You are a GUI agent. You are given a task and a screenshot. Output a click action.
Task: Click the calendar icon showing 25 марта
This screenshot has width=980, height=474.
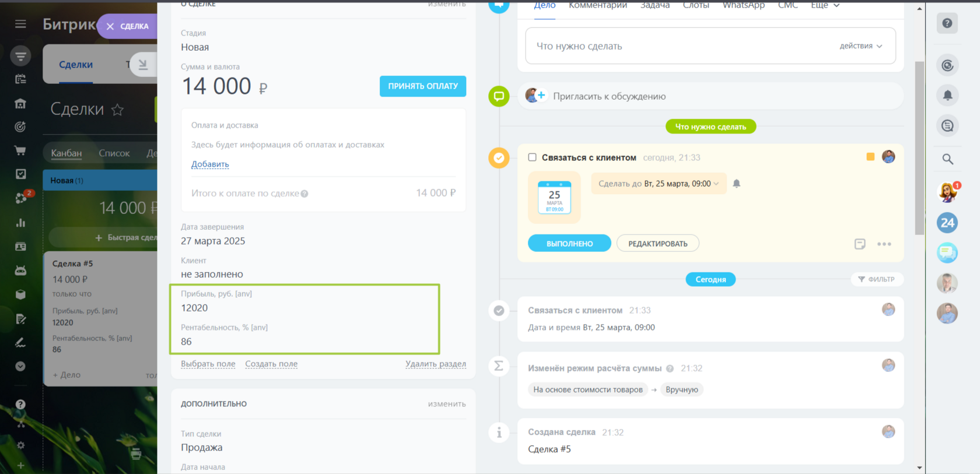click(x=554, y=198)
